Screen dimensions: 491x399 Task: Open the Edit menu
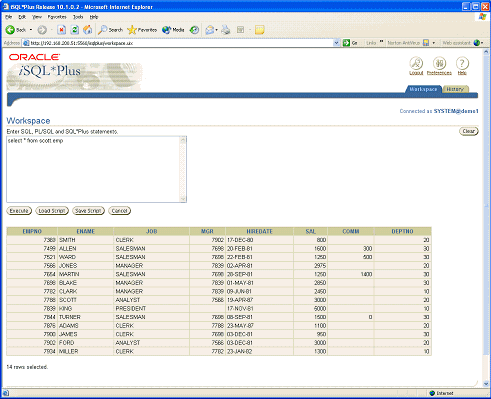[22, 17]
